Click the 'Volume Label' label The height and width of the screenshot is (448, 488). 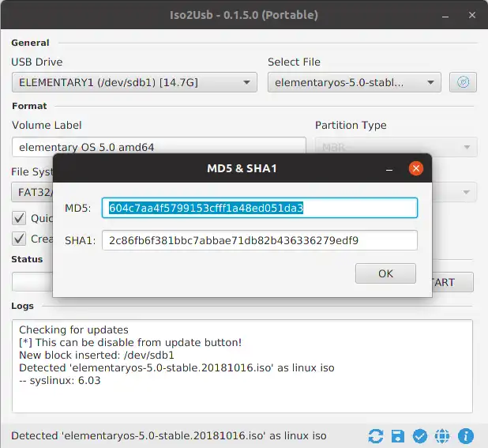[x=47, y=125]
